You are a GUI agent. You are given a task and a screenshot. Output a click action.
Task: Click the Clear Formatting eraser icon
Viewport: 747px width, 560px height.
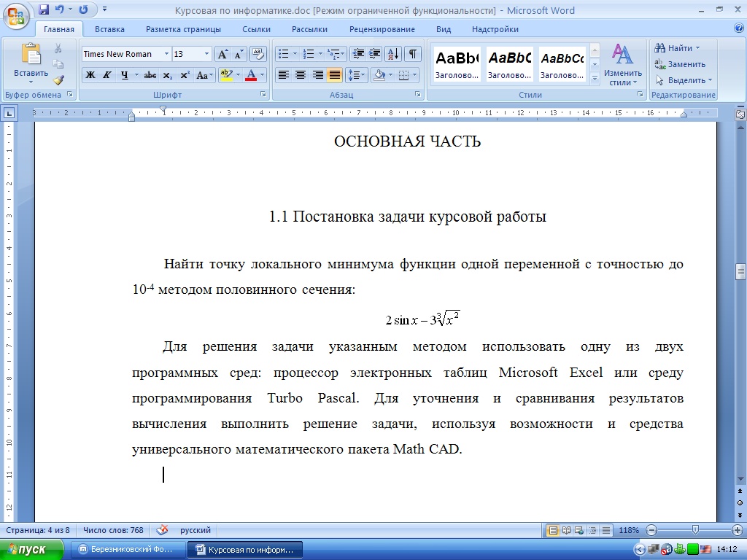click(258, 54)
